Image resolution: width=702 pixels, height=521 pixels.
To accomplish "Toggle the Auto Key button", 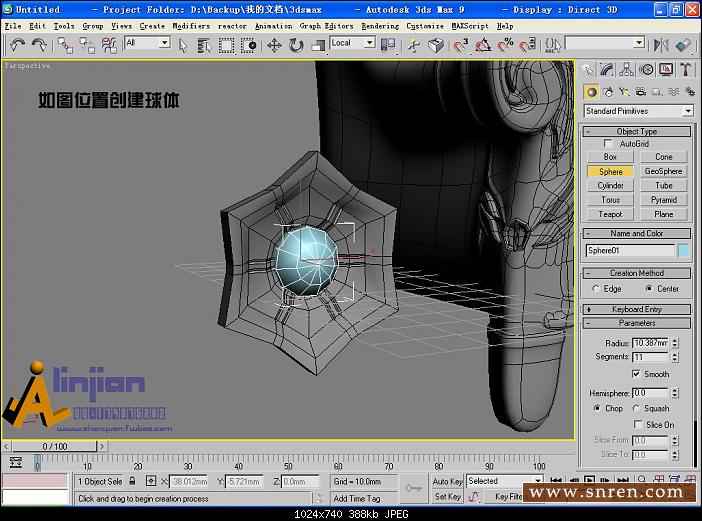I will [x=447, y=482].
